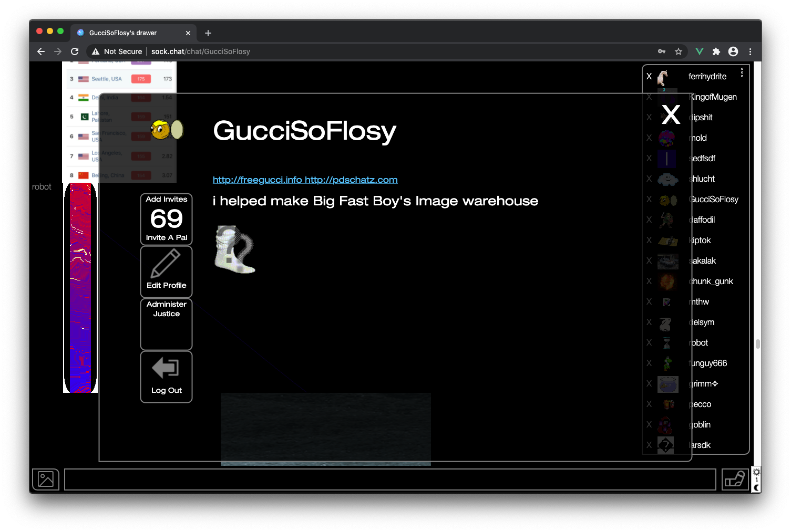
Task: Remove robot with its X in the user list
Action: [649, 342]
